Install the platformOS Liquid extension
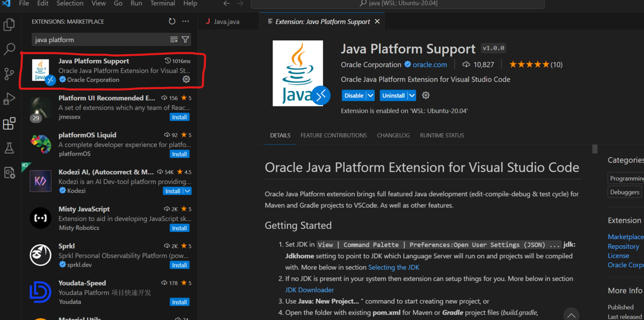The image size is (644, 320). pos(179,154)
